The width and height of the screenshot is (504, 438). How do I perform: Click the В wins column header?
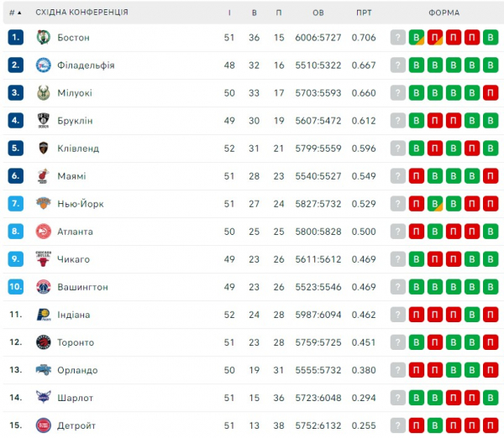255,13
